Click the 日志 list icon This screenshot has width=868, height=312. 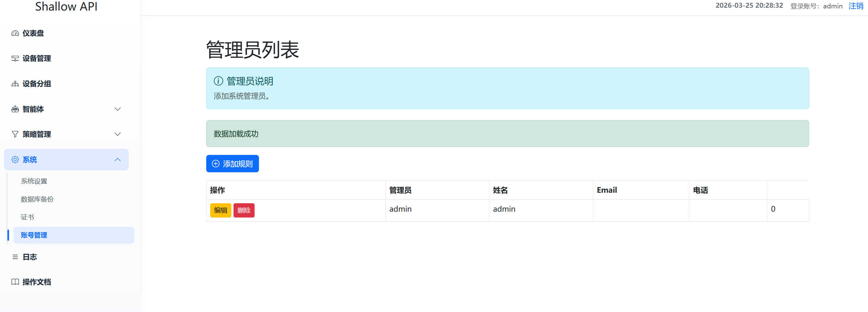15,257
